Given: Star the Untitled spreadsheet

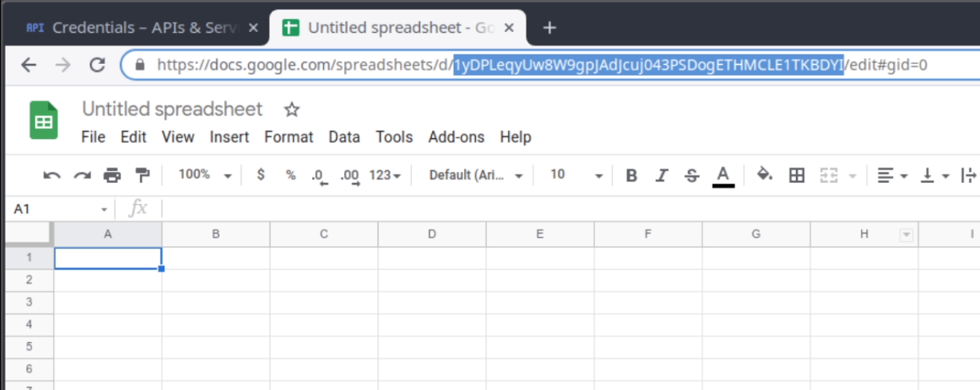Looking at the screenshot, I should (x=292, y=109).
